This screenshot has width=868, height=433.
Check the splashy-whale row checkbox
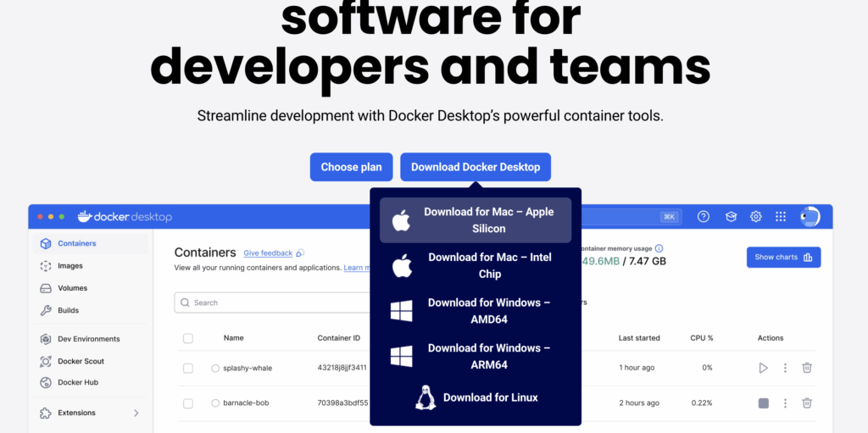click(x=188, y=369)
